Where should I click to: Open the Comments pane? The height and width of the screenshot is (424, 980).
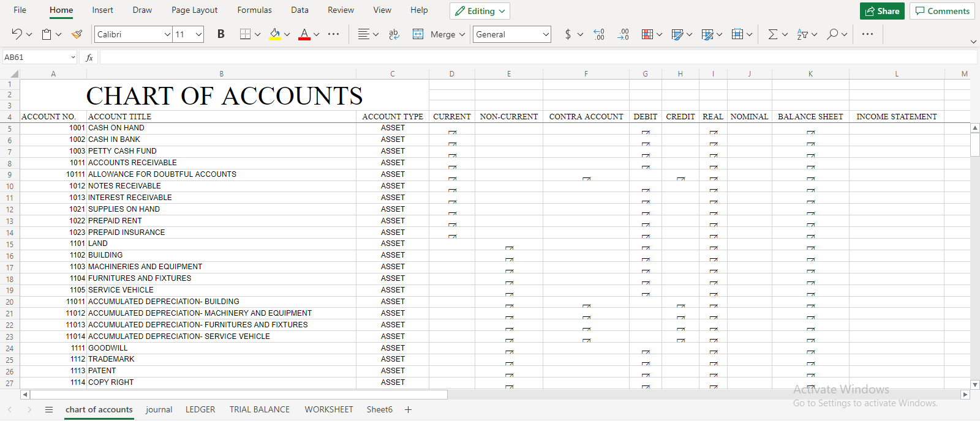(942, 11)
